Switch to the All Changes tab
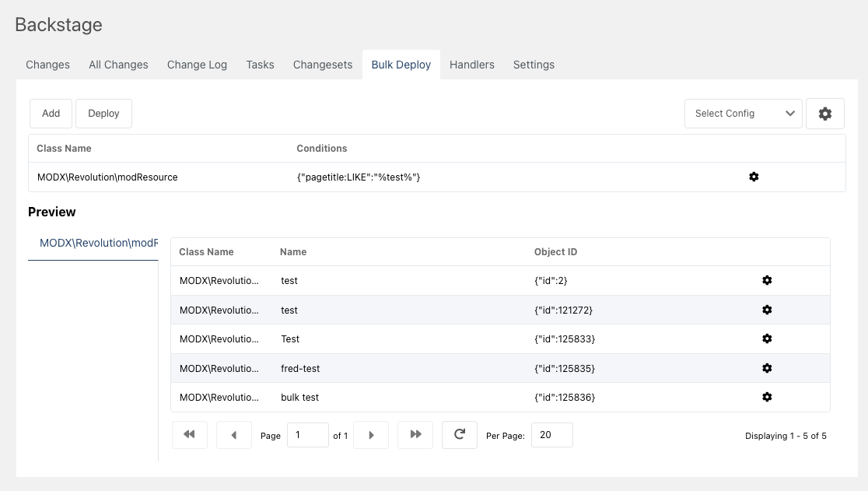The height and width of the screenshot is (491, 868). coord(118,65)
